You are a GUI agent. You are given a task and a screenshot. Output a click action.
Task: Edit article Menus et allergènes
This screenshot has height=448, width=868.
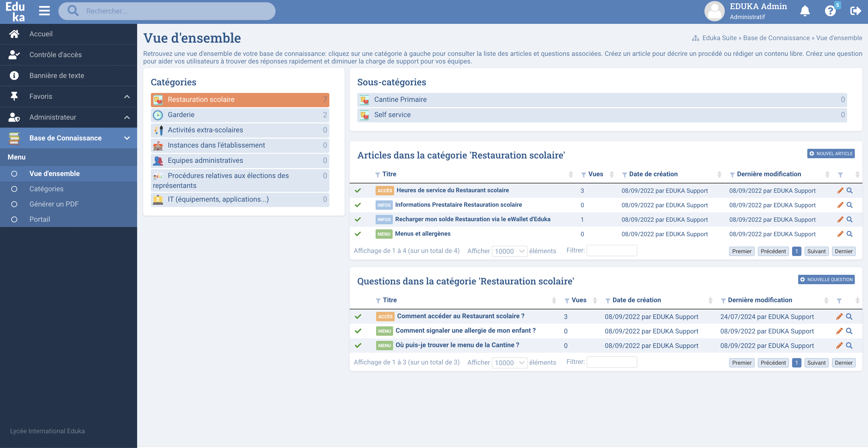click(x=840, y=234)
